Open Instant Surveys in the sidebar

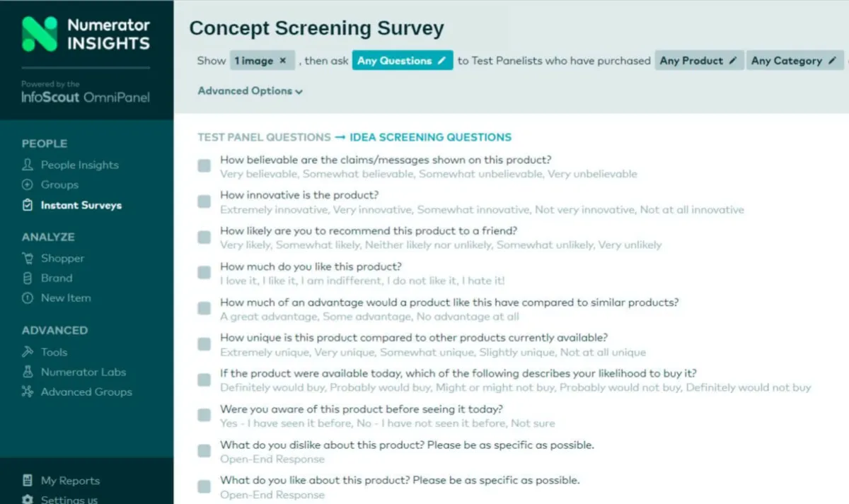[x=81, y=205]
